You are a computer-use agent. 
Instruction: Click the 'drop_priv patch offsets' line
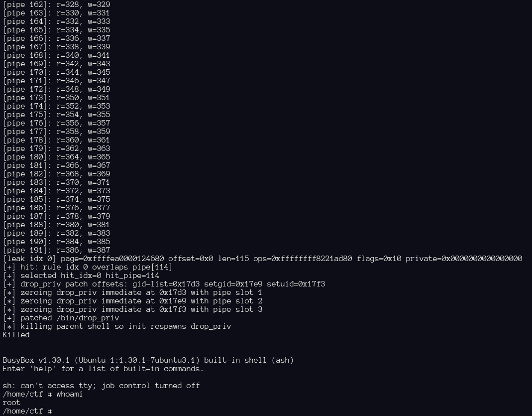[164, 284]
